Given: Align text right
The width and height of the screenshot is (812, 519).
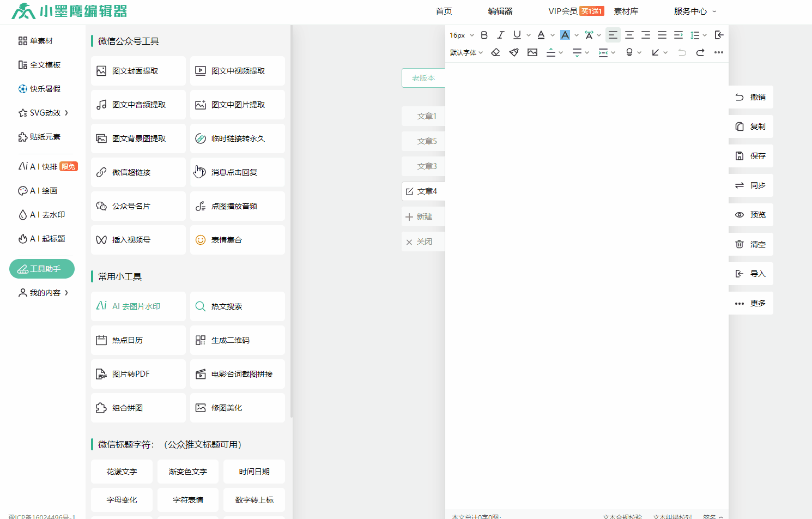Looking at the screenshot, I should coord(646,35).
